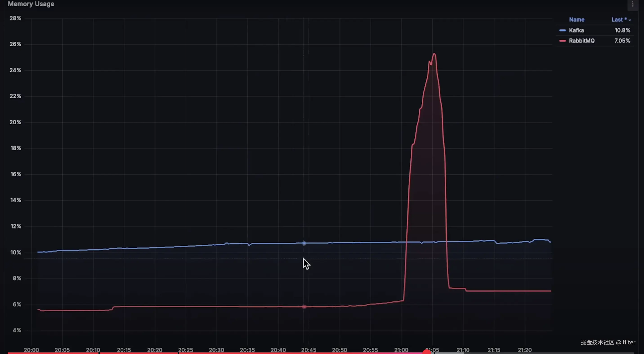Click the 28% y-axis label

click(15, 18)
